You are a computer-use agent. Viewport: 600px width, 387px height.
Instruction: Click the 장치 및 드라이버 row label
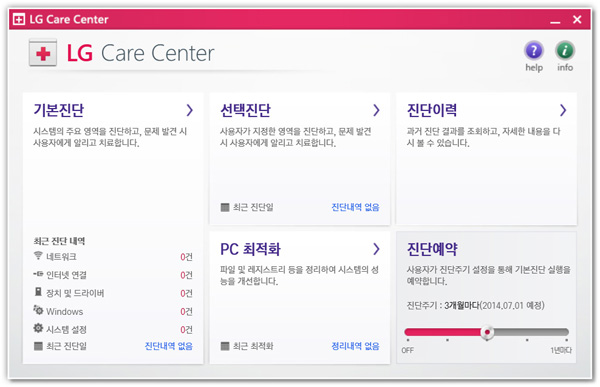point(75,293)
